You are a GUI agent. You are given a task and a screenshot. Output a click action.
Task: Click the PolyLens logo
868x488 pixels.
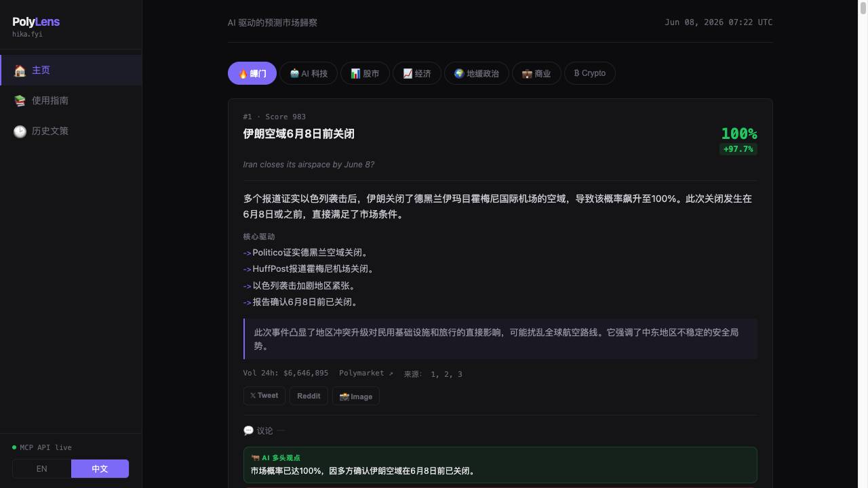[36, 22]
